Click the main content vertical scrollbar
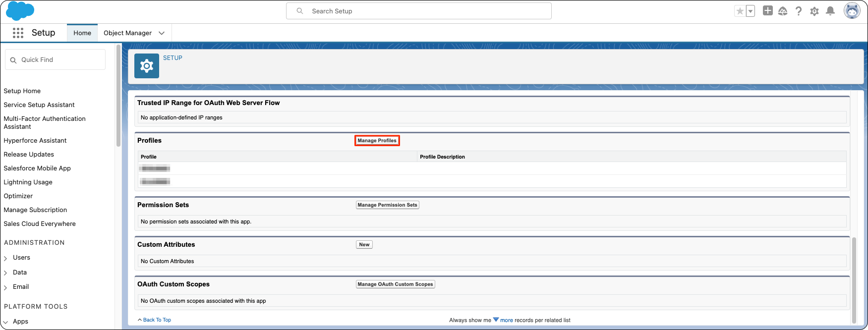Screen dimensions: 868x330 [854, 280]
